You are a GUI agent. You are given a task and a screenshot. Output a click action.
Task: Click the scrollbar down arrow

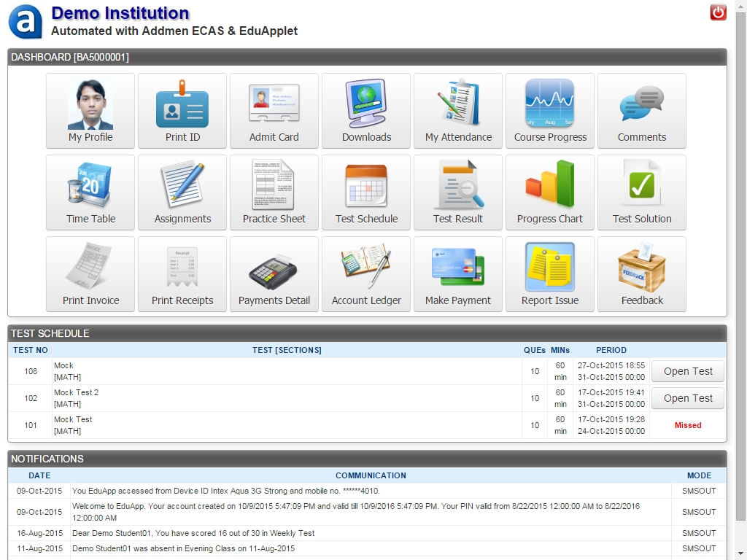741,555
